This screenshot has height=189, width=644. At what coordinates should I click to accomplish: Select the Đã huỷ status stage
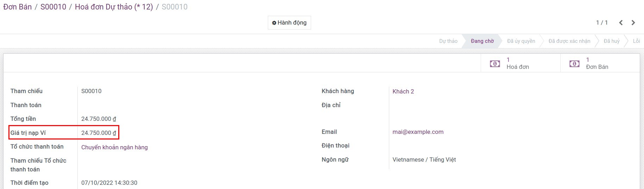coord(611,41)
